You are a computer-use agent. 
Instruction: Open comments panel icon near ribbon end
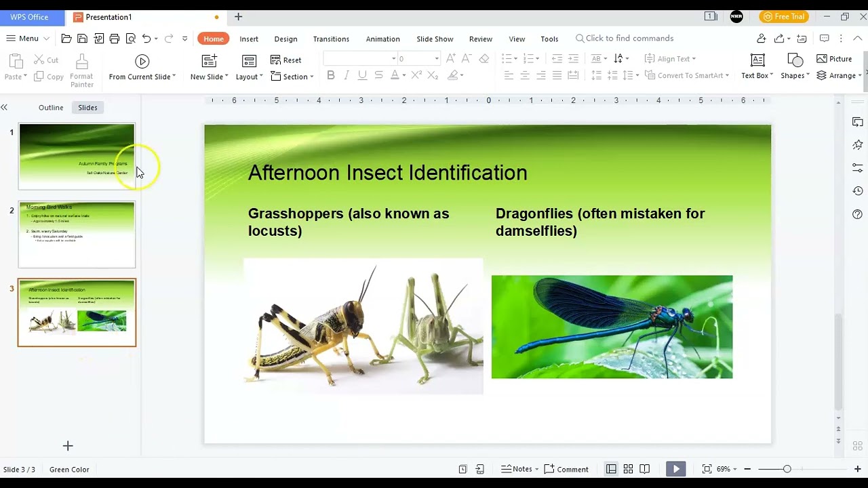pyautogui.click(x=825, y=39)
